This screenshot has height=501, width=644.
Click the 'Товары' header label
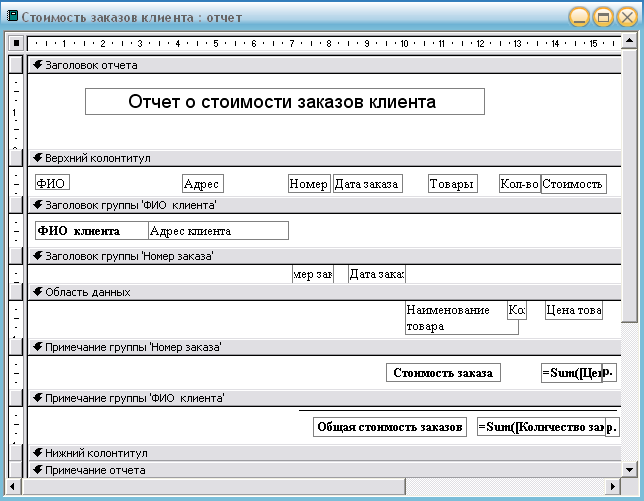pos(453,184)
